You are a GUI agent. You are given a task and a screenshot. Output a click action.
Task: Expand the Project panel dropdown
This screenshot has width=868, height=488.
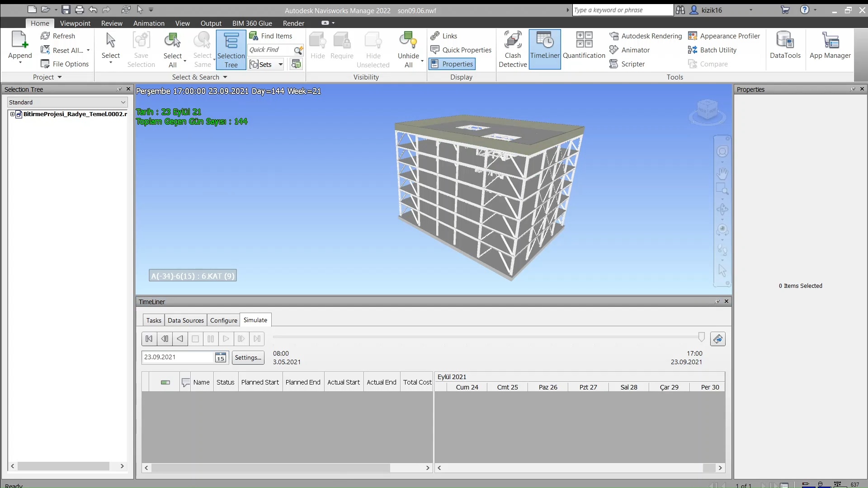coord(47,77)
